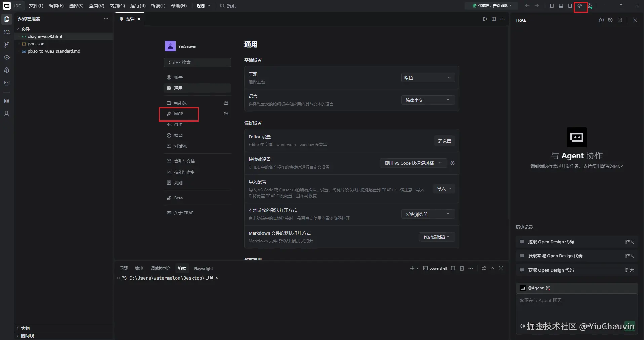The image size is (644, 340).
Task: Open 使用 VS Code 快捷键风格 dropdown
Action: (413, 163)
